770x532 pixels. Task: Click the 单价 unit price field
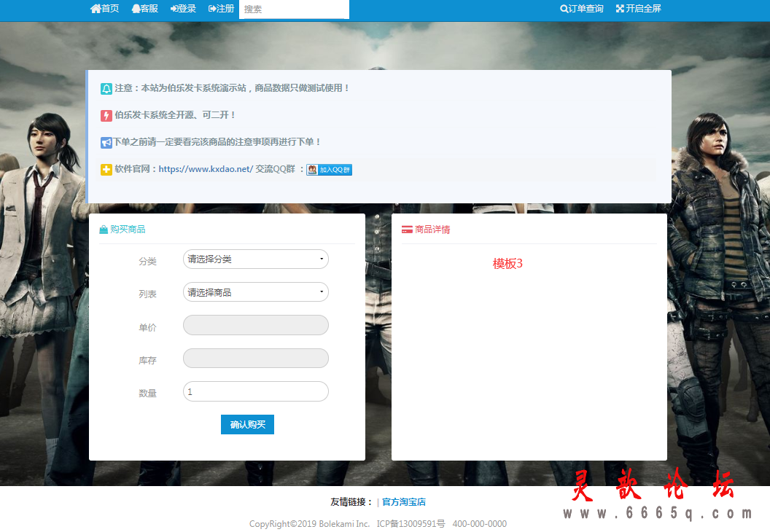(256, 325)
